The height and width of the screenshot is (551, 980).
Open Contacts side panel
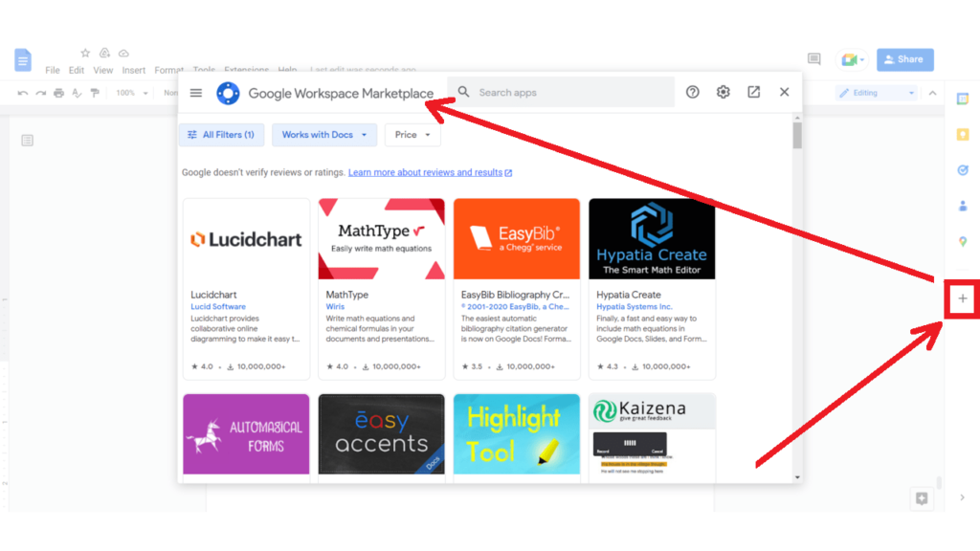[963, 206]
